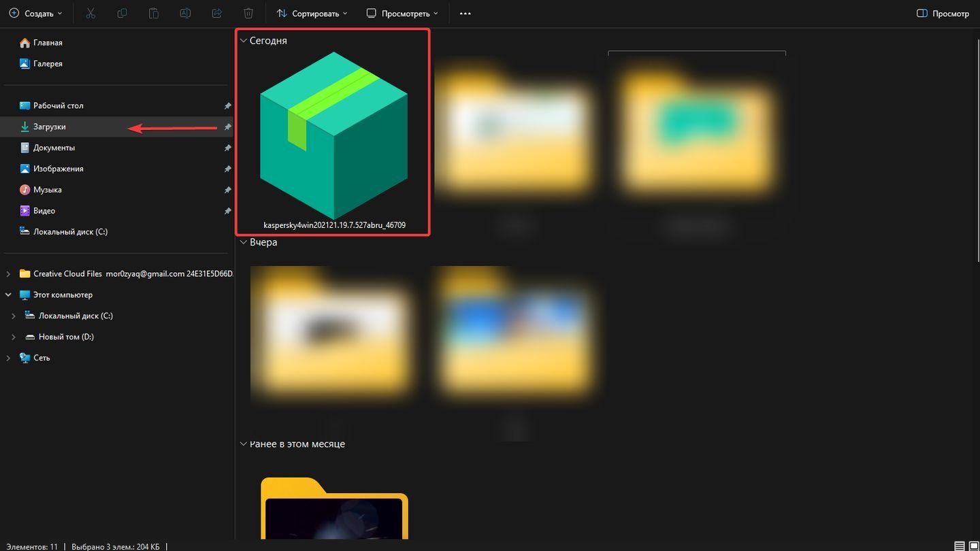The image size is (980, 551).
Task: Click the Share icon in toolbar
Action: pyautogui.click(x=217, y=14)
